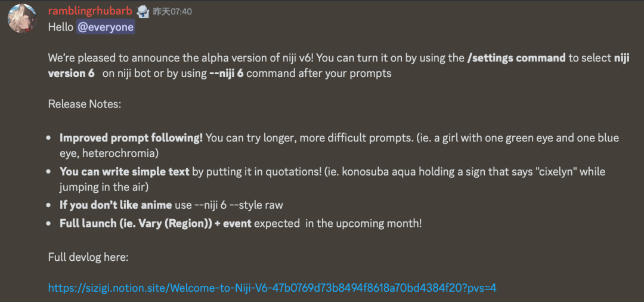
Task: Select the @everyone mention
Action: point(106,27)
